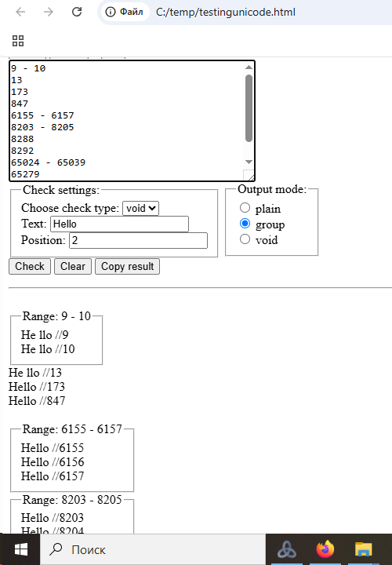Click the Text field containing Hello
392x565 pixels.
pos(119,224)
